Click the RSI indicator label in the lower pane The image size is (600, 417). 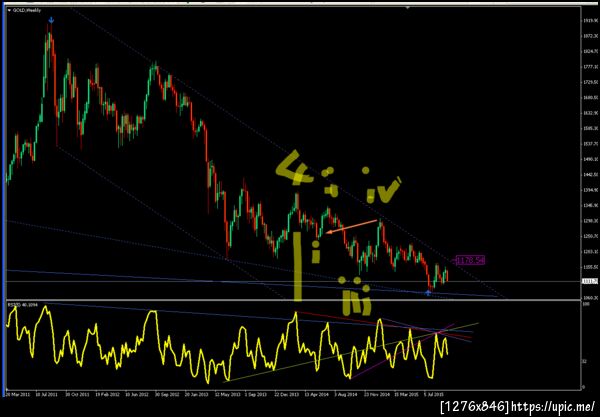(23, 305)
